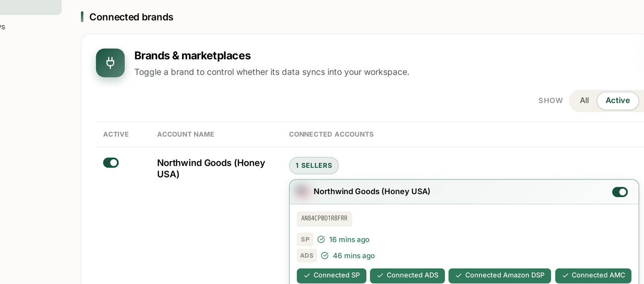The image size is (644, 284).
Task: Click the seller ID AN84CP0D1R8FRR
Action: (324, 218)
